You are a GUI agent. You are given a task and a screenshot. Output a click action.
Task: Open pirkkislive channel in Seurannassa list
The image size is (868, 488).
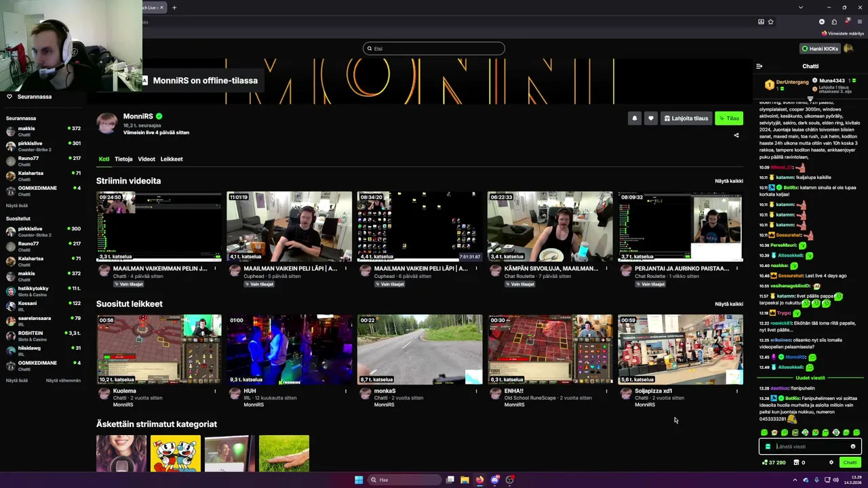coord(43,146)
